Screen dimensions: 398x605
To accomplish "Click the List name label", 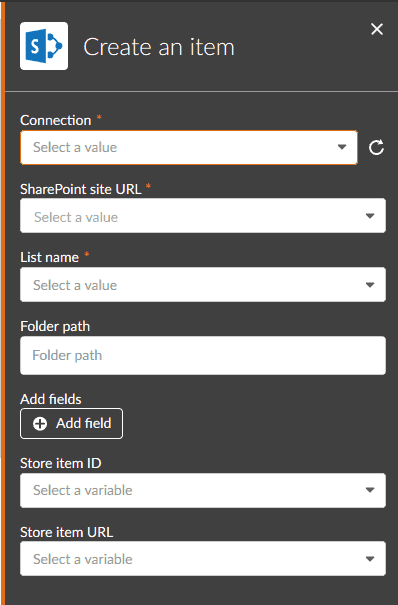I will [49, 257].
